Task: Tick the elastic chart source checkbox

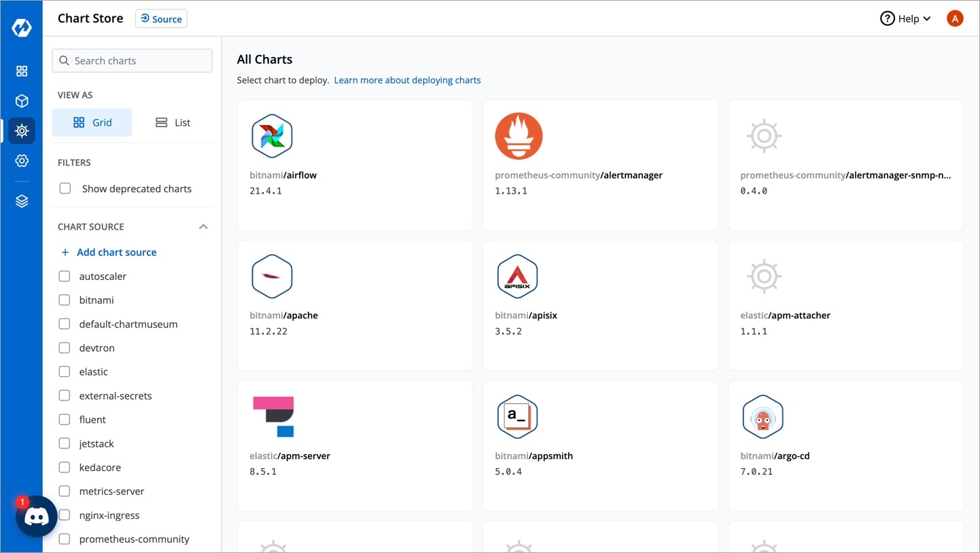Action: [65, 372]
